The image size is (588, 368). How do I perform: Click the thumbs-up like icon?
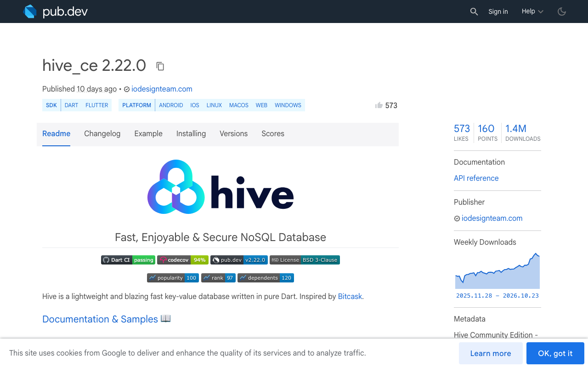pyautogui.click(x=379, y=105)
